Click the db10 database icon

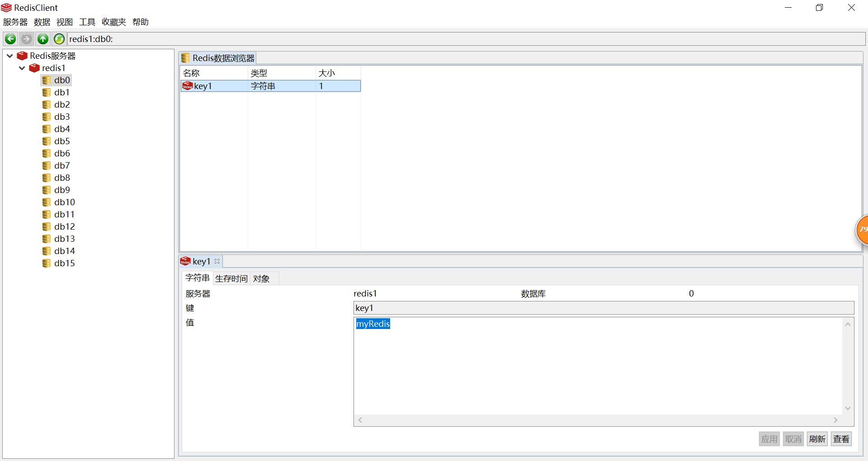point(47,202)
